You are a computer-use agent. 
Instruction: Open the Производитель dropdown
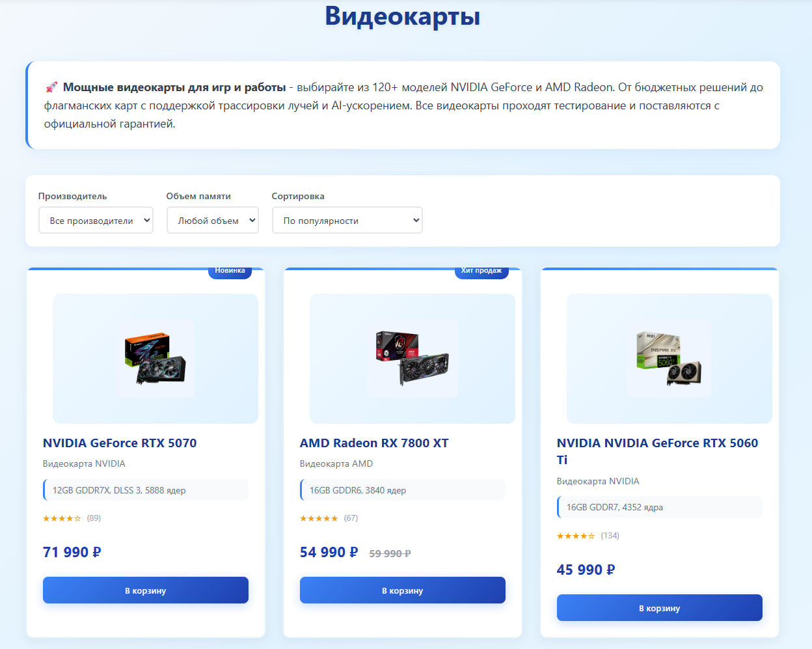click(x=96, y=221)
